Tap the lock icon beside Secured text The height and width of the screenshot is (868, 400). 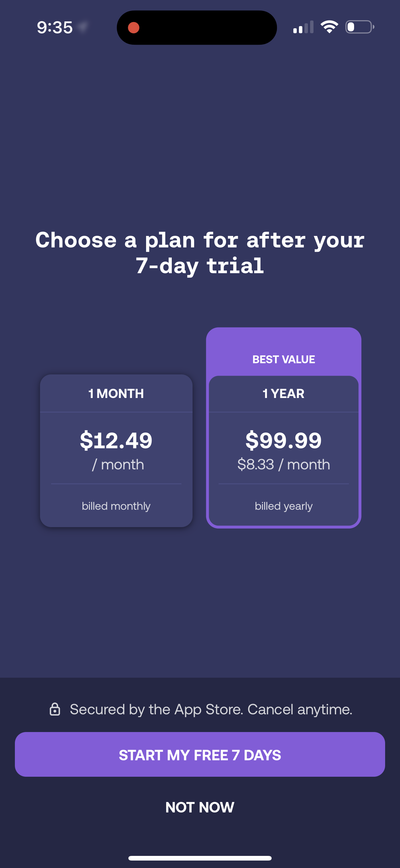55,709
